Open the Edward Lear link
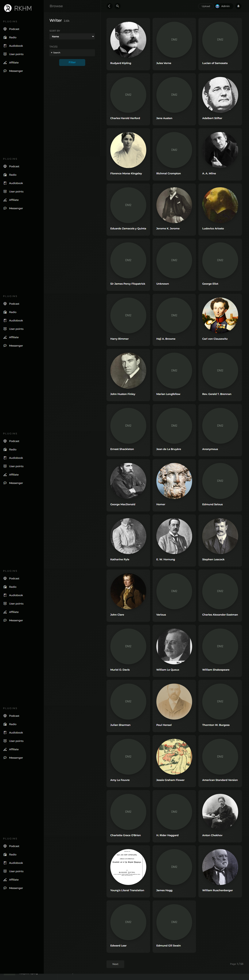 (x=119, y=946)
